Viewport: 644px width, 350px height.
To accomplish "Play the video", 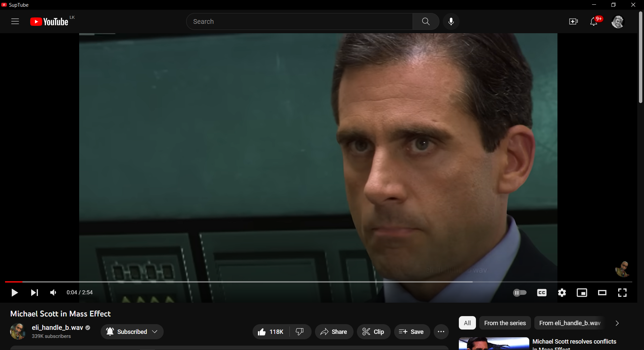I will (14, 293).
